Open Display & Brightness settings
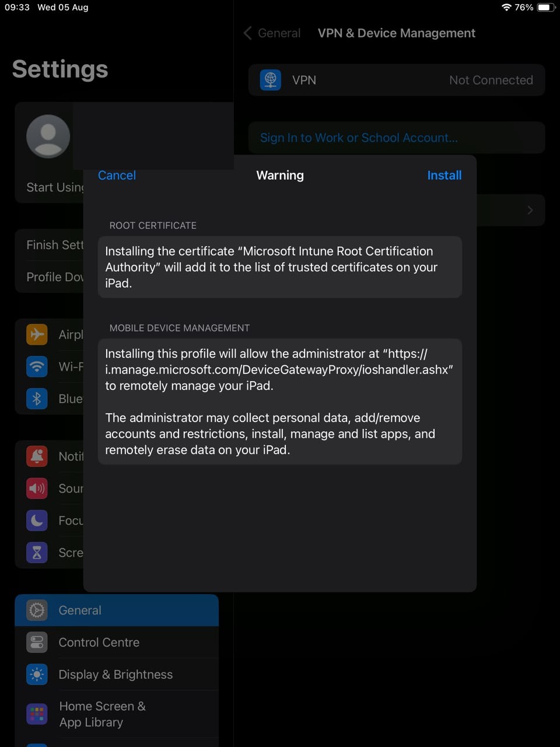The width and height of the screenshot is (560, 747). click(117, 674)
